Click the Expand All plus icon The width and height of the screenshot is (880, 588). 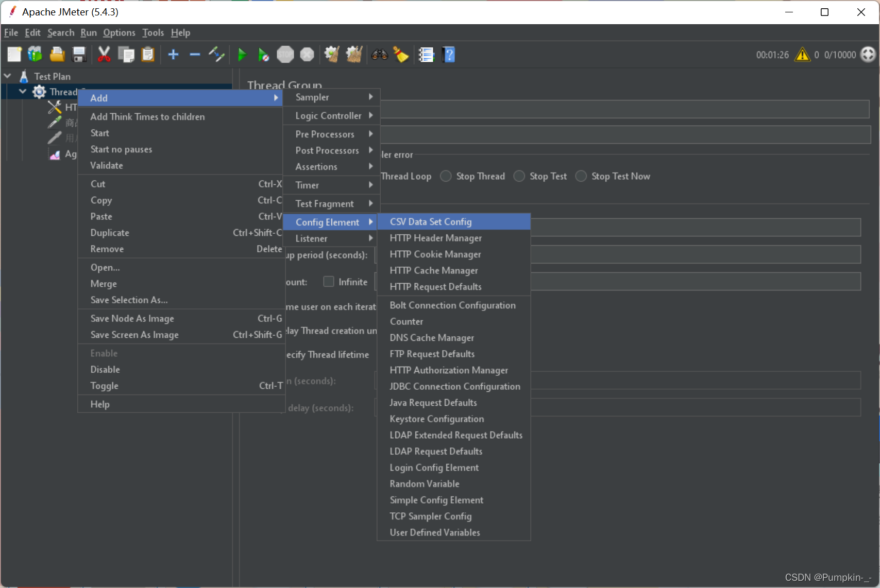(174, 54)
